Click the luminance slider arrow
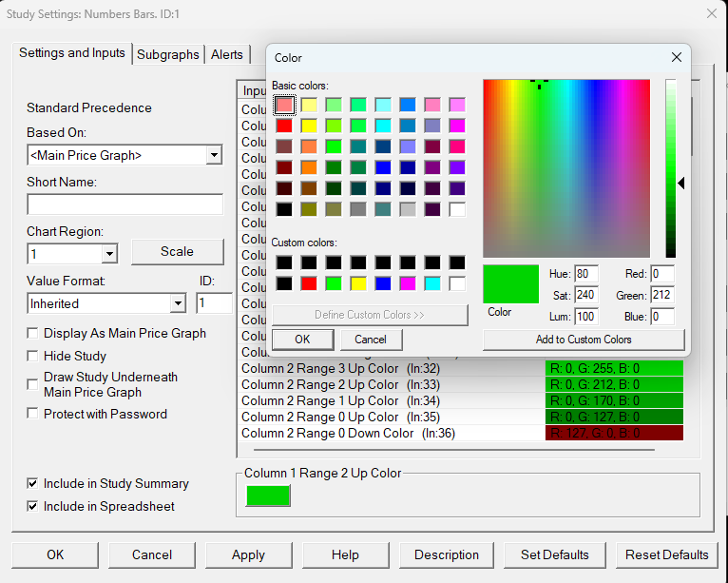728x583 pixels. (680, 183)
